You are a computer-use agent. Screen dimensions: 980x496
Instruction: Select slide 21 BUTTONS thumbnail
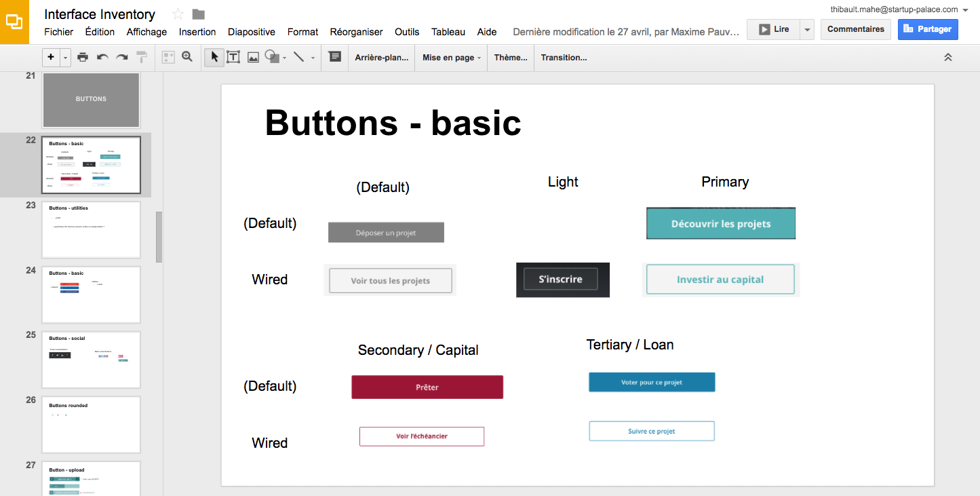point(91,100)
